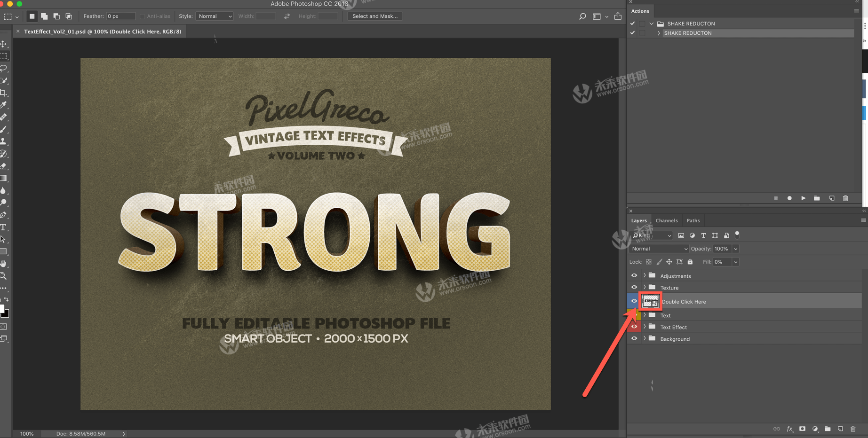Create new fill or adjustment layer

click(x=815, y=429)
